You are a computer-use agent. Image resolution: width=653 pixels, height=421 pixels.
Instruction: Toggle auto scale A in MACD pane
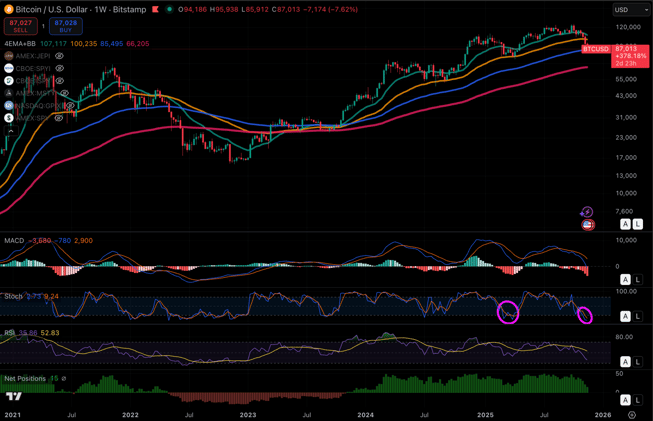pyautogui.click(x=625, y=279)
